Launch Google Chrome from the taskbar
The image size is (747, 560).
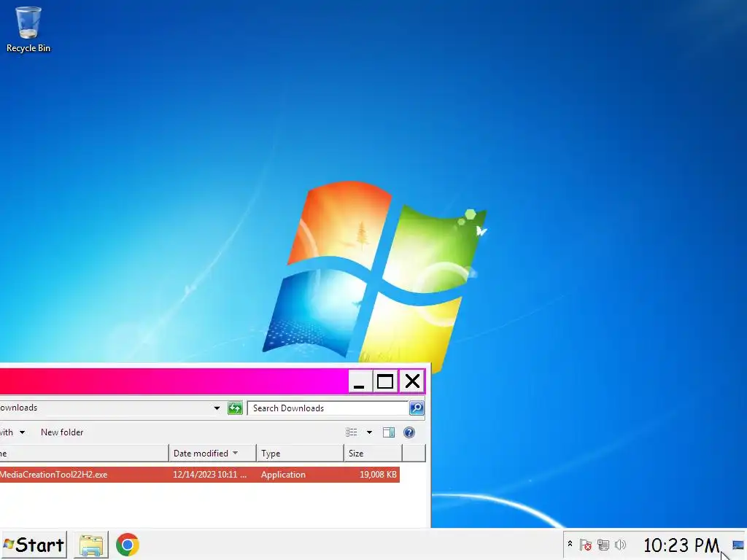[x=127, y=545]
